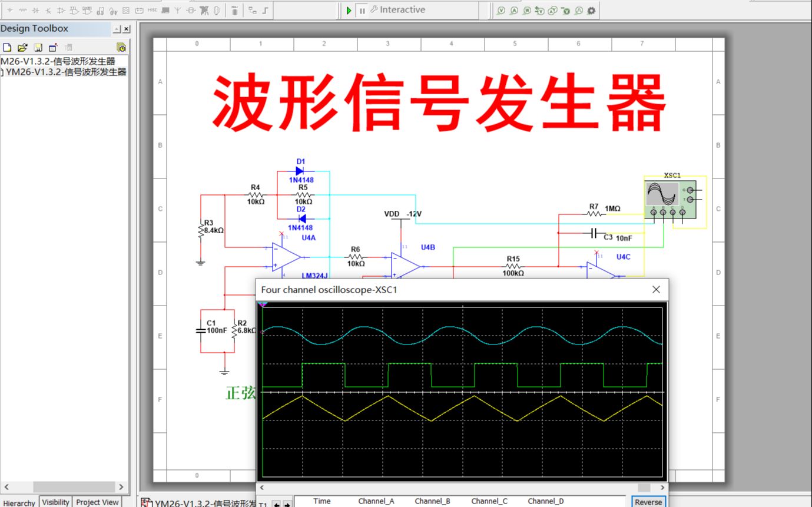Create a new design in Design Toolbox
The width and height of the screenshot is (812, 507).
pyautogui.click(x=6, y=47)
